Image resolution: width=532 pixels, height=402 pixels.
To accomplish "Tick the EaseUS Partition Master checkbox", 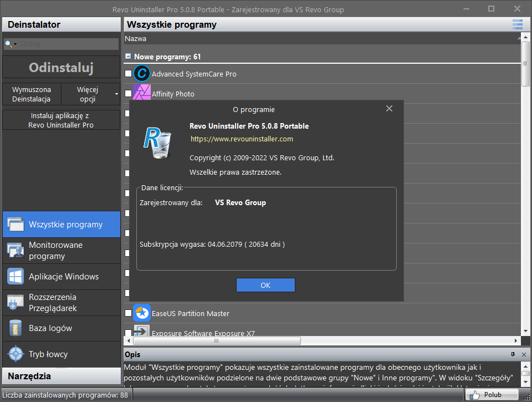I will pos(128,313).
